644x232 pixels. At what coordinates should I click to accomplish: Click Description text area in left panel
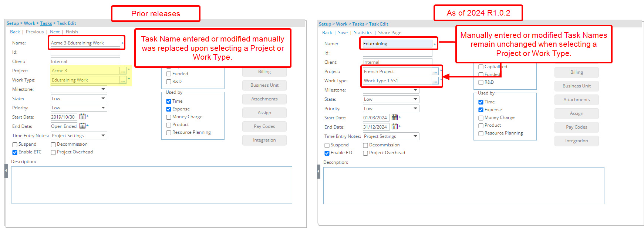[152, 185]
